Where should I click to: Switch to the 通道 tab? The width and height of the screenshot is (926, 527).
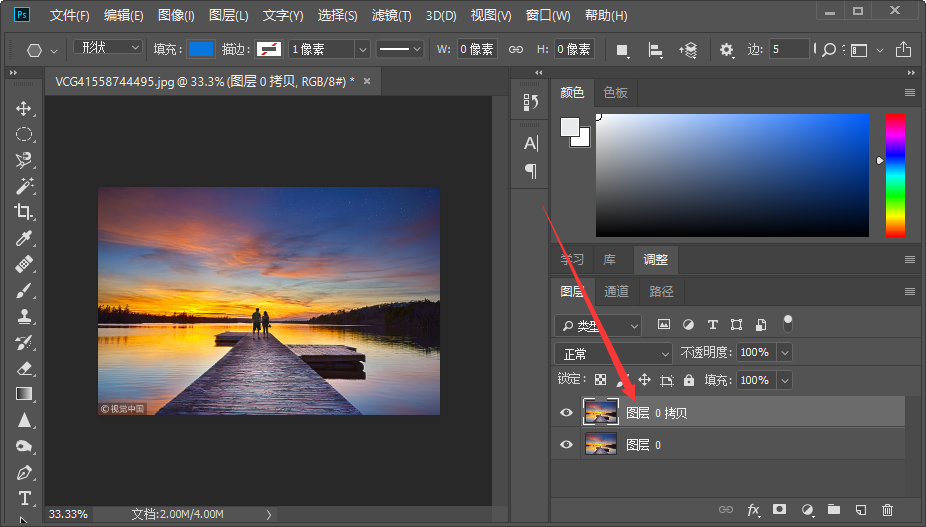point(616,291)
